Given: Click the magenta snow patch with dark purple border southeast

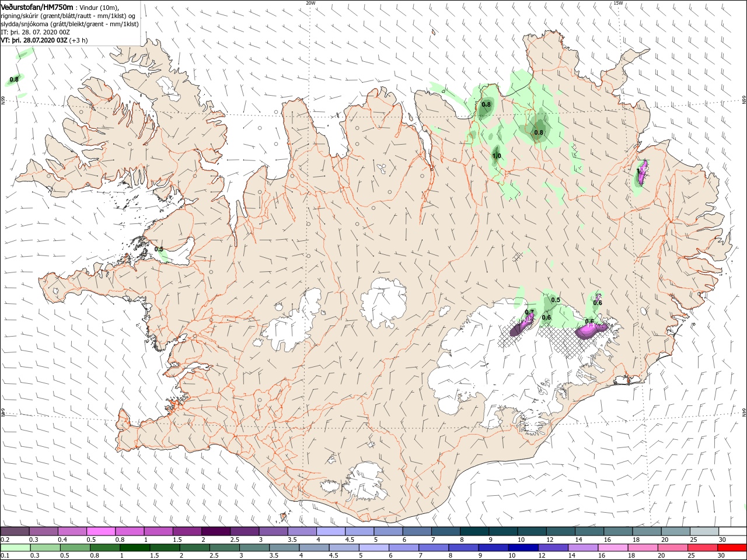Looking at the screenshot, I should (x=591, y=331).
